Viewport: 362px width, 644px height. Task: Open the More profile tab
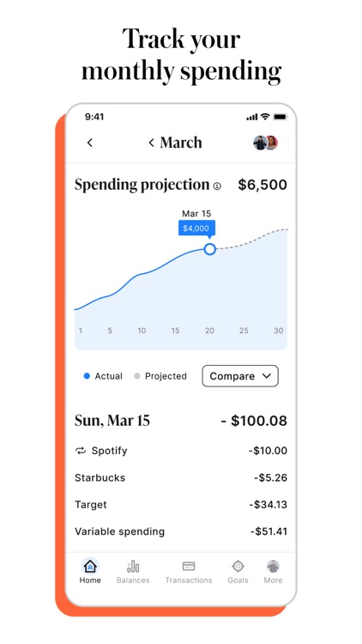273,571
